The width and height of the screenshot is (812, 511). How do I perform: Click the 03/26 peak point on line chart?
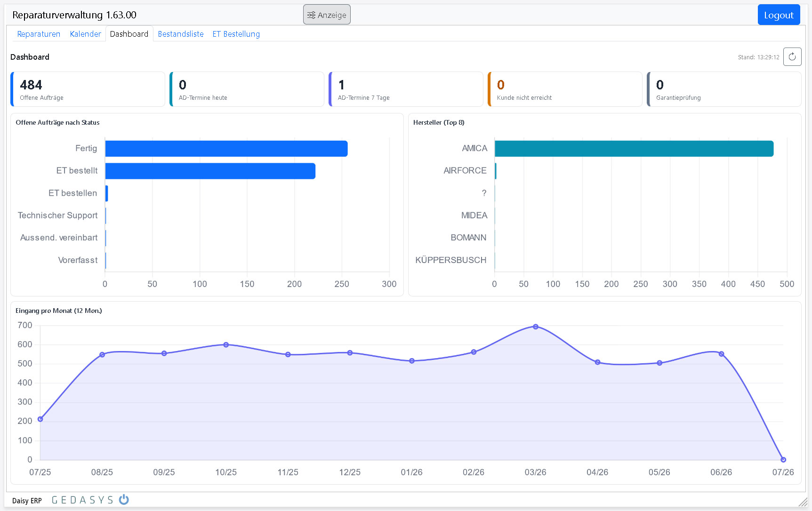click(x=536, y=327)
